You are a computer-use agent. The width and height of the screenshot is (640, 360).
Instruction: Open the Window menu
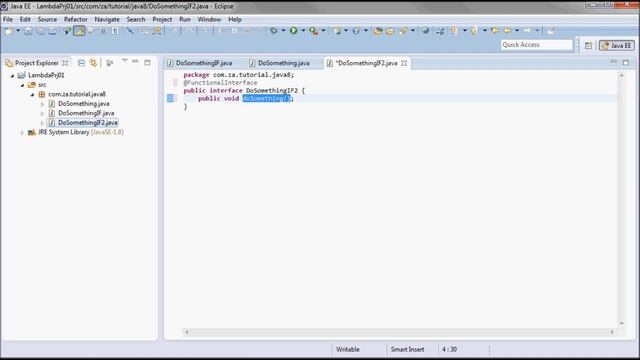(209, 19)
